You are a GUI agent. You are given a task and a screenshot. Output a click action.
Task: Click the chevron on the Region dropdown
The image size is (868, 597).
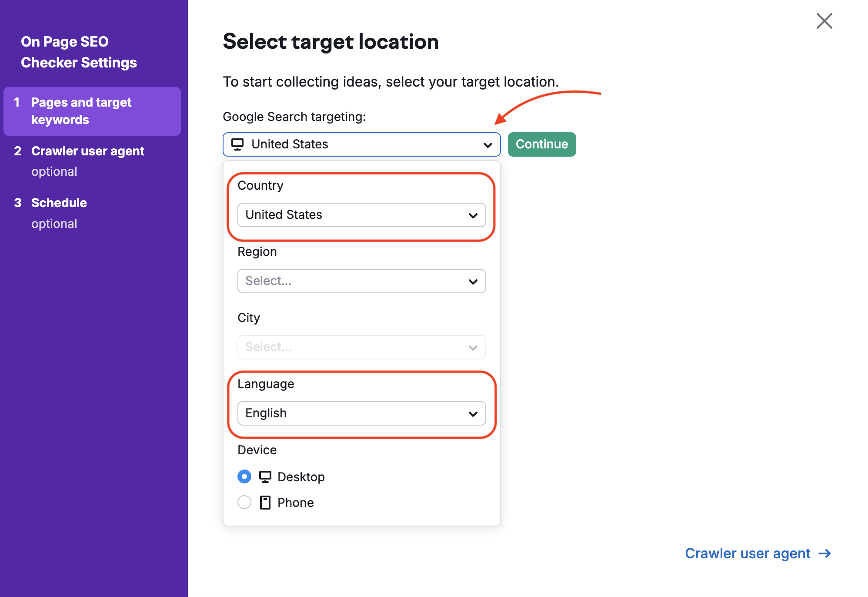click(473, 281)
